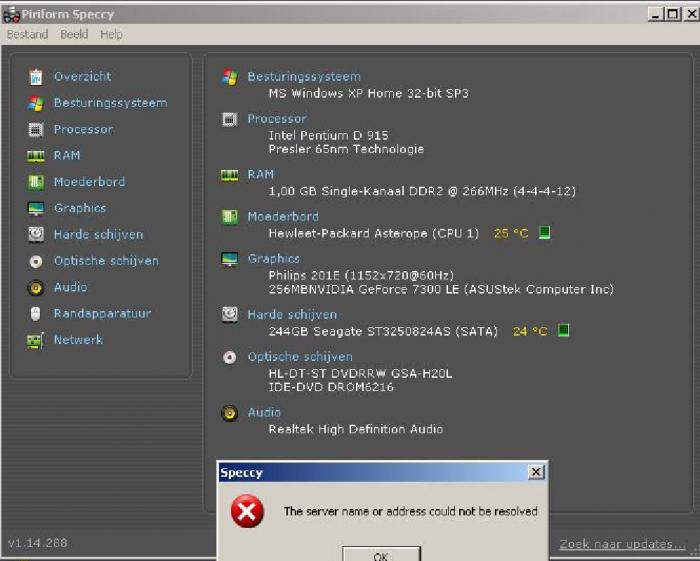The image size is (700, 561).
Task: Minimize the Piriform Speccy window
Action: [x=655, y=14]
